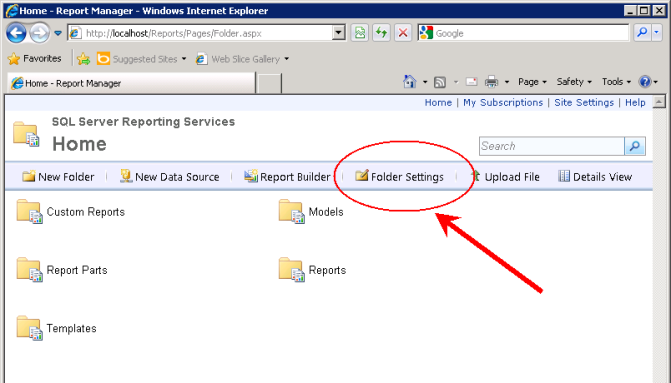Click the browser Home page icon
The image size is (671, 383).
410,81
